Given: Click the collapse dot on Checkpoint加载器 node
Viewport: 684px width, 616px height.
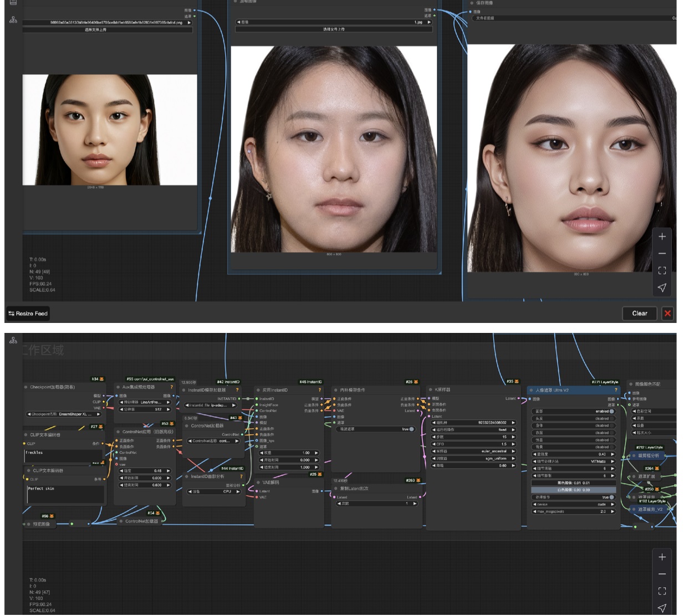Looking at the screenshot, I should pos(26,387).
